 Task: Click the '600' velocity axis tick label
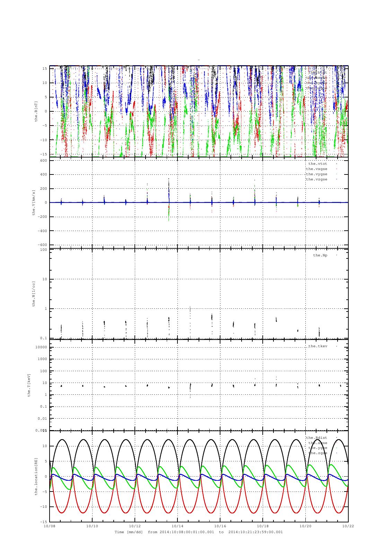click(x=43, y=161)
